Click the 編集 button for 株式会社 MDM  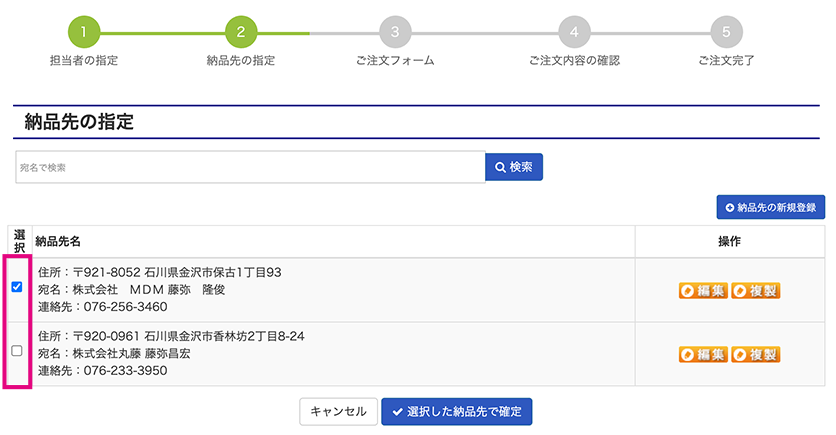[703, 291]
